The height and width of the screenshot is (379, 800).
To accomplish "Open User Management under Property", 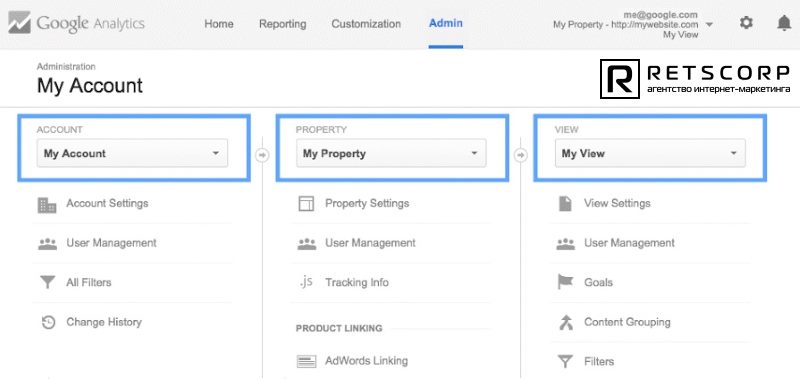I will click(x=370, y=243).
